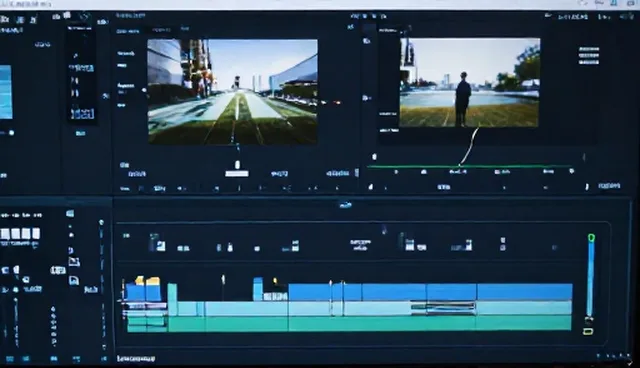
Task: Click the save disk icon in the lower-left tool column
Action: pyautogui.click(x=74, y=280)
